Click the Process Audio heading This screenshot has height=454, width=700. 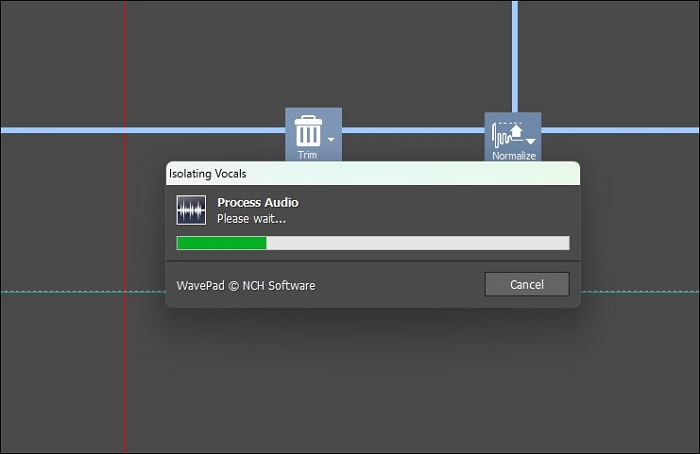[257, 203]
